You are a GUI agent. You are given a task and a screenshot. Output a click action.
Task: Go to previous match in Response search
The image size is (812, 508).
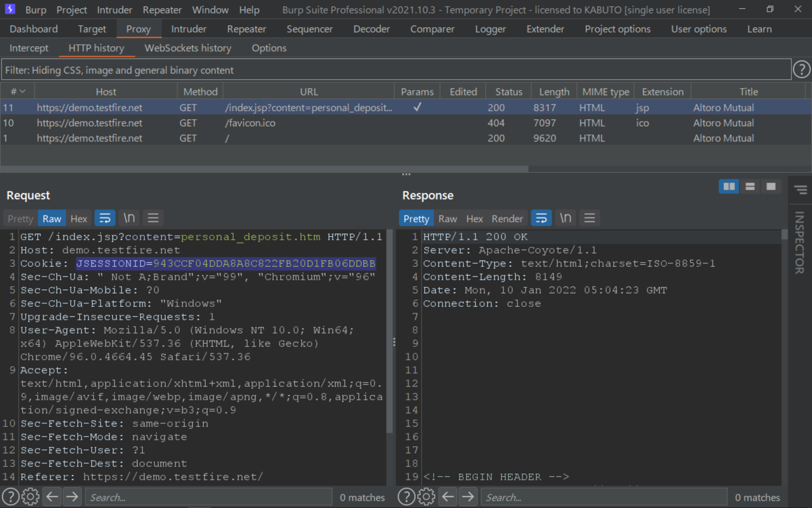448,497
